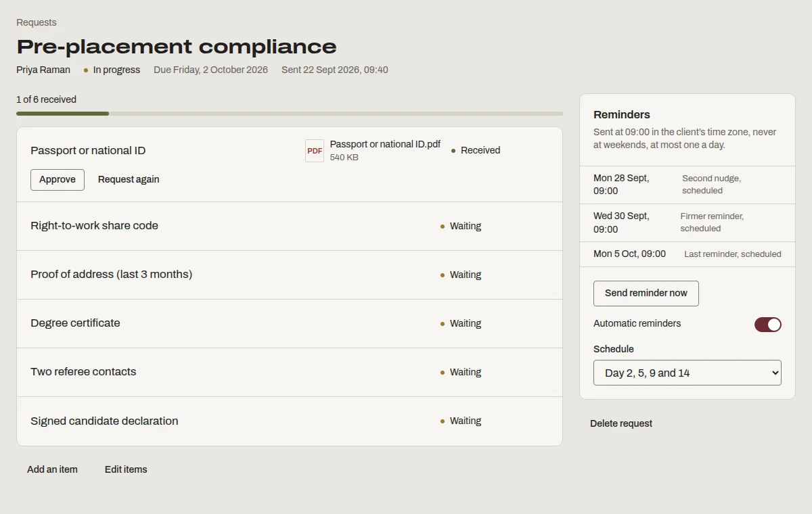
Task: Click the Reminders panel heading
Action: point(622,115)
